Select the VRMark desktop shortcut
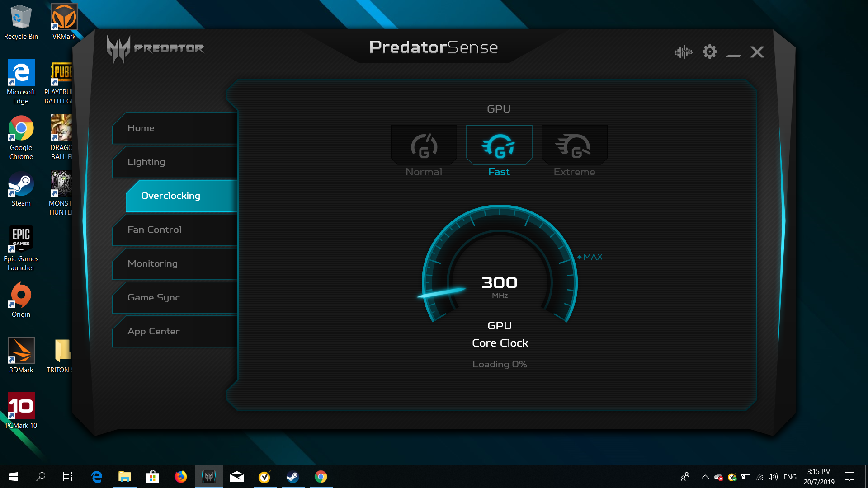The image size is (868, 488). point(64,22)
